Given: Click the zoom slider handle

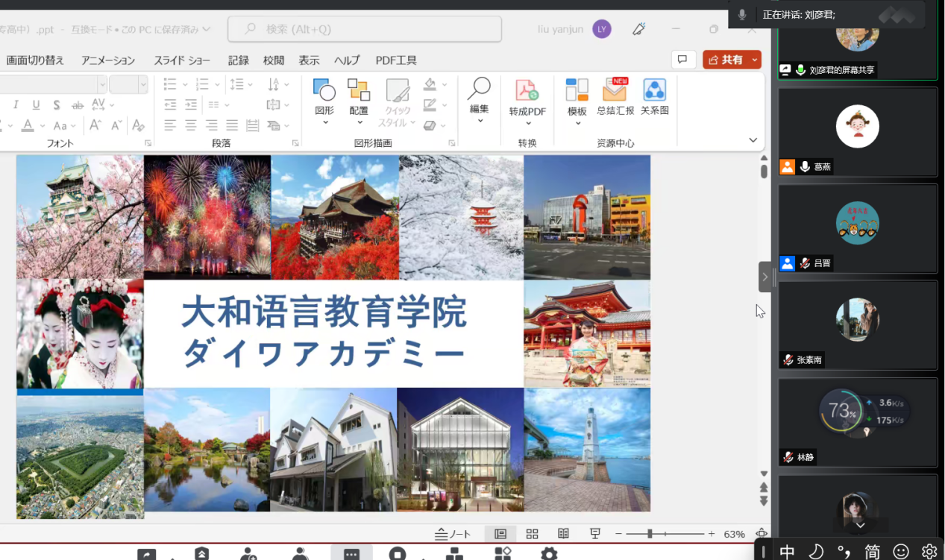Looking at the screenshot, I should click(650, 534).
